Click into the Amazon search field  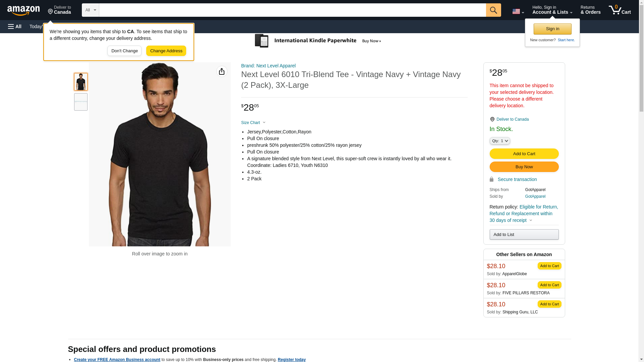292,10
